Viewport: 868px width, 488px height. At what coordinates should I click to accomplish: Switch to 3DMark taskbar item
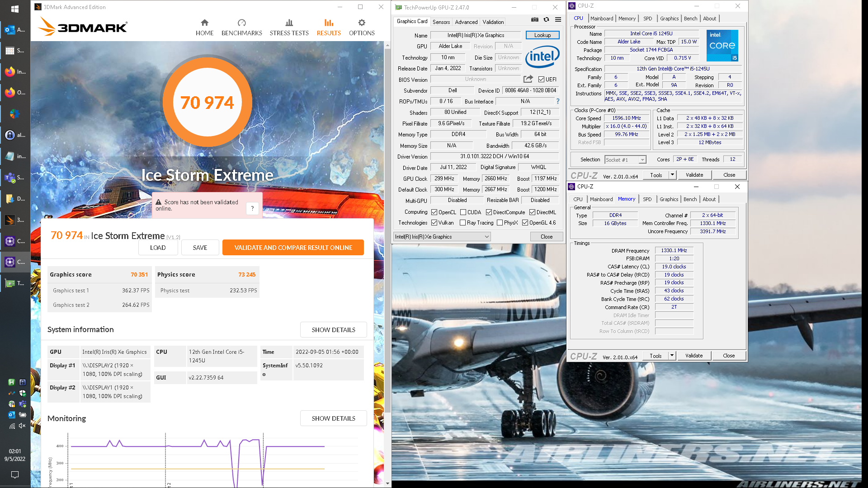(x=15, y=220)
